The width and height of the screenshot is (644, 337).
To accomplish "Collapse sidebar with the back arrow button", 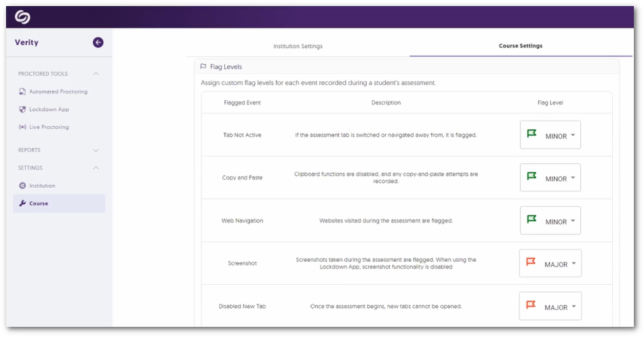I will tap(98, 43).
